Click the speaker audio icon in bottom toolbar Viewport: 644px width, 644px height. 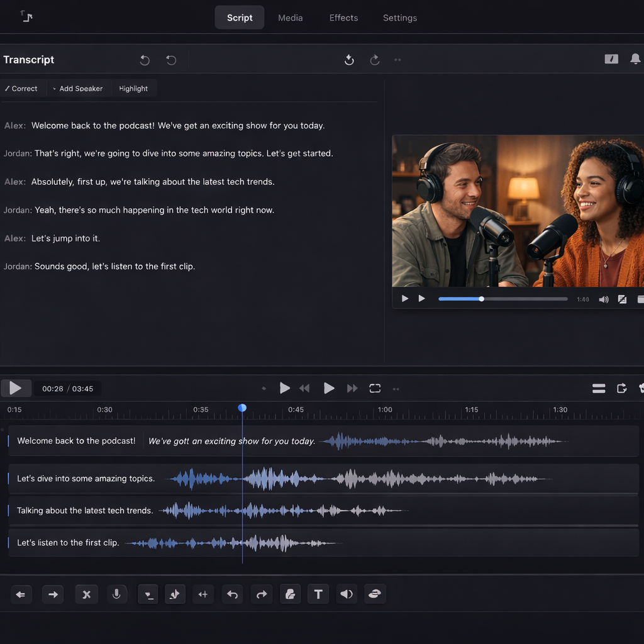[347, 594]
